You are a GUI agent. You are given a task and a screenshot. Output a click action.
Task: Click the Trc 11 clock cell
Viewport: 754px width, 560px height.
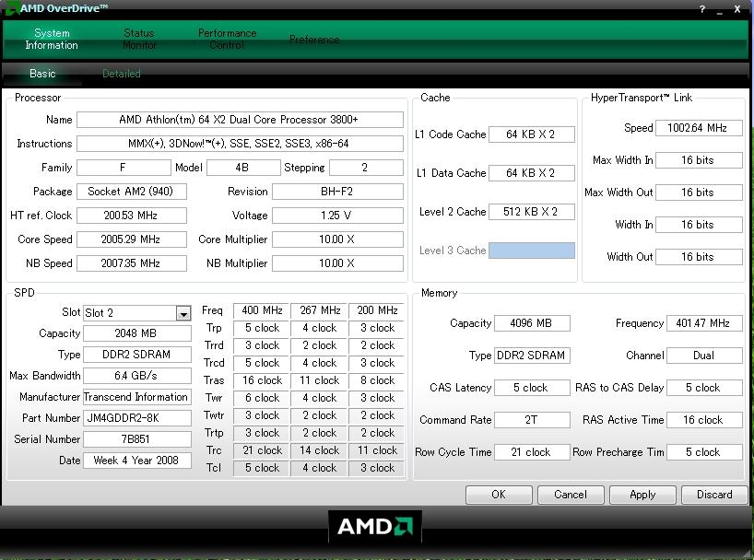(x=377, y=450)
